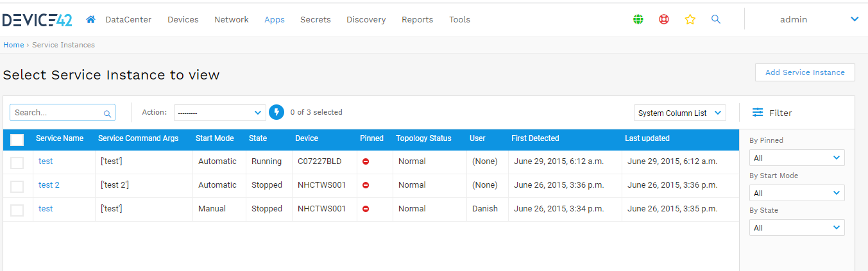Open the Apps menu
This screenshot has width=868, height=271.
(274, 20)
